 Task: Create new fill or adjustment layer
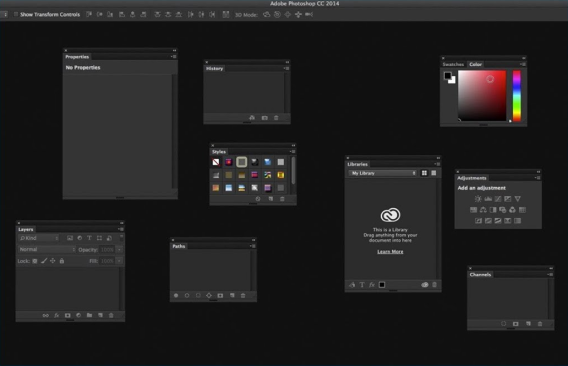(x=79, y=315)
